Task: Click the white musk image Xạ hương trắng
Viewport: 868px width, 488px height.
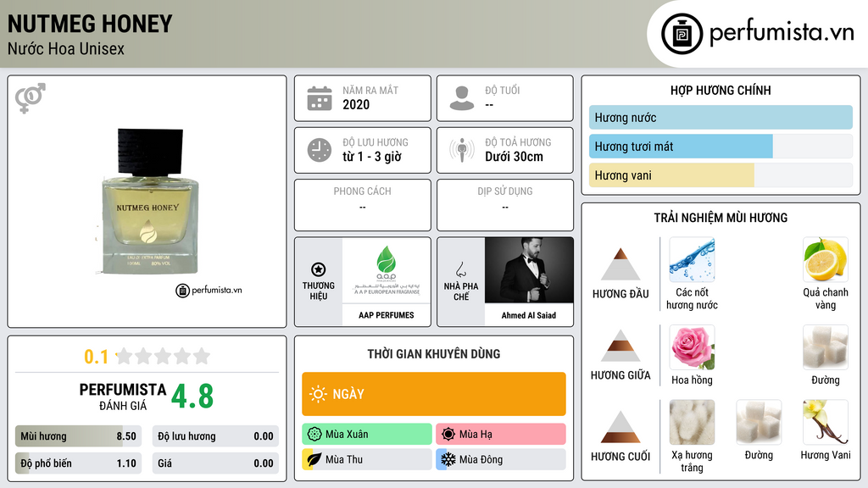Action: pos(692,423)
